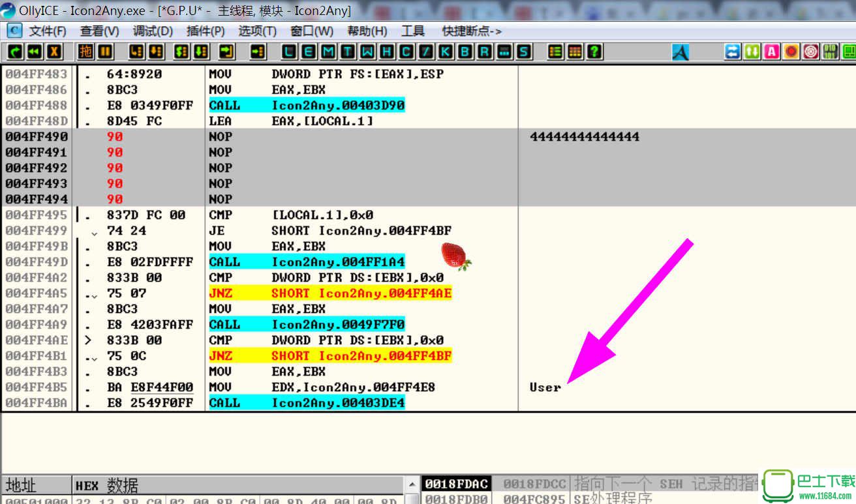Screen dimensions: 856x504
Task: Select the address 004FF490 row
Action: pyautogui.click(x=427, y=136)
